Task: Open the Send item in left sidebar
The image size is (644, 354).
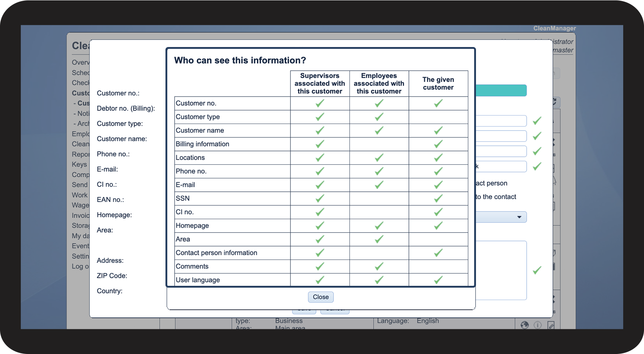Action: click(x=80, y=185)
